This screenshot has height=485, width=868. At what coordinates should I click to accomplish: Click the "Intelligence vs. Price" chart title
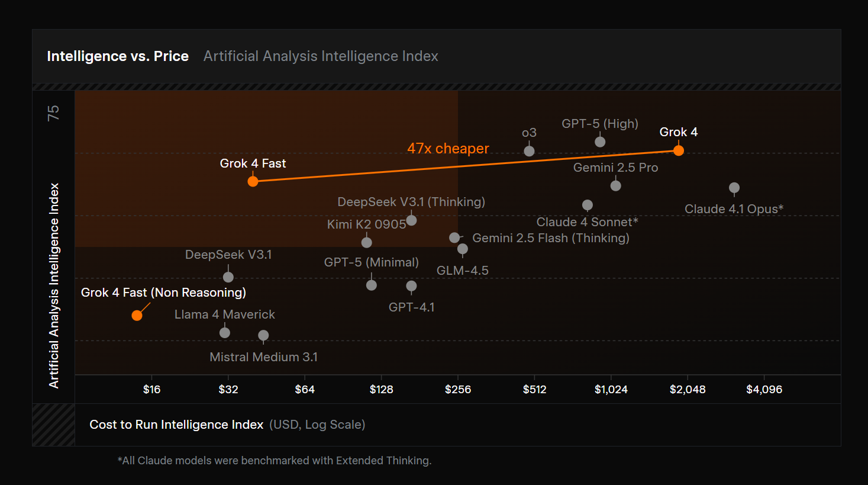[118, 56]
